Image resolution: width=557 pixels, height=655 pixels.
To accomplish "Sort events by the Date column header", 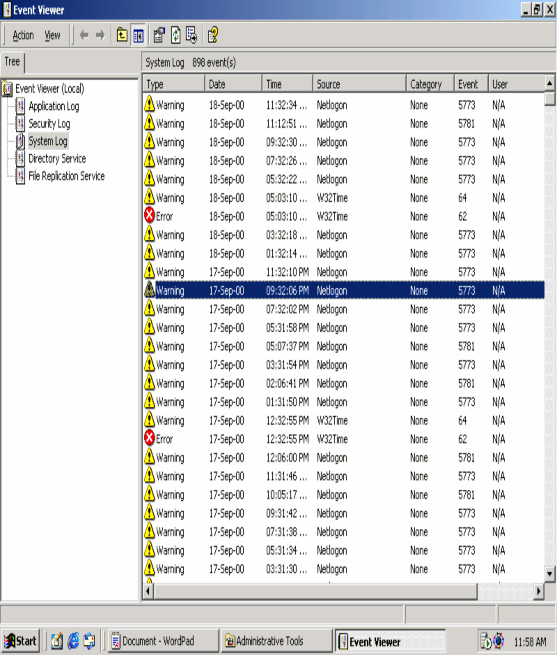I will tap(233, 84).
